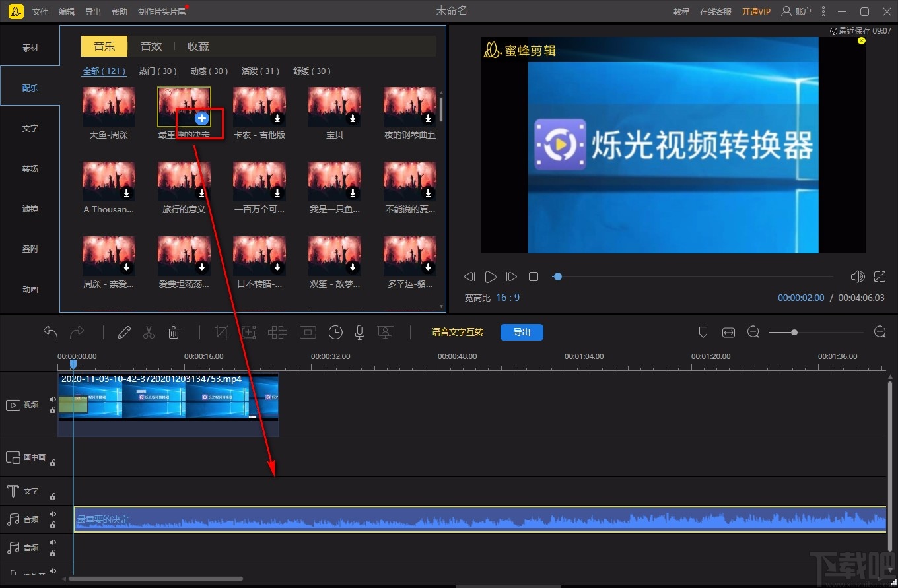898x588 pixels.
Task: Open the 文字 sidebar panel
Action: tap(30, 129)
